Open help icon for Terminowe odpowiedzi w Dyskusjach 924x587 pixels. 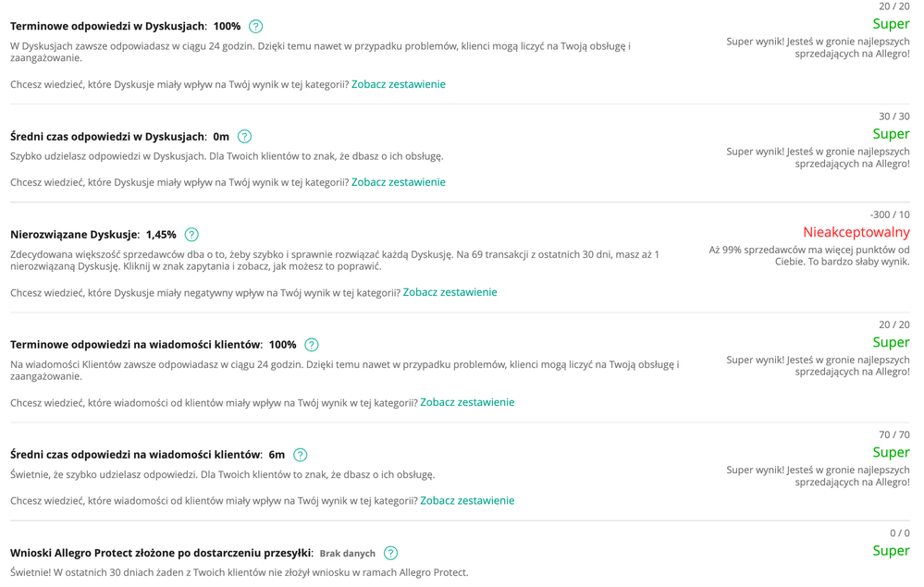[x=256, y=27]
